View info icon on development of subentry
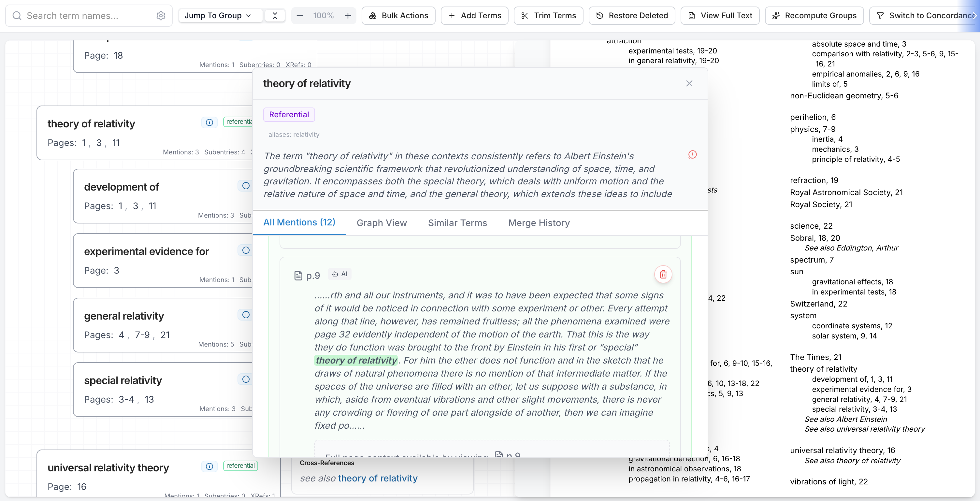980x501 pixels. pos(246,186)
